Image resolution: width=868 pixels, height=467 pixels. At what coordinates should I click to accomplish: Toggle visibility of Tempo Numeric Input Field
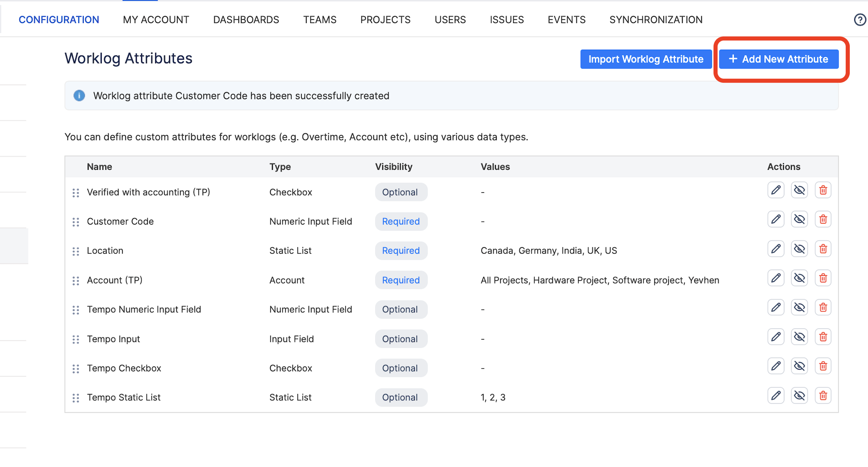(x=799, y=307)
